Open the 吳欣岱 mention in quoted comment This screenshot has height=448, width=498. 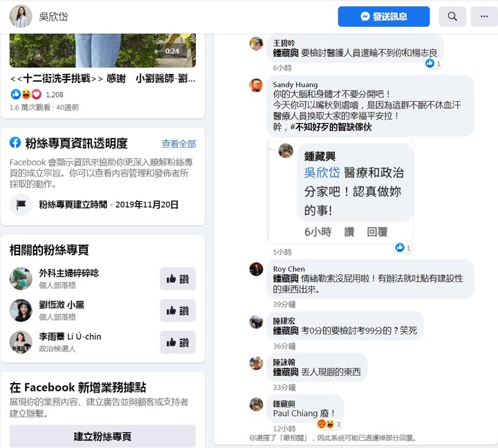pos(322,173)
